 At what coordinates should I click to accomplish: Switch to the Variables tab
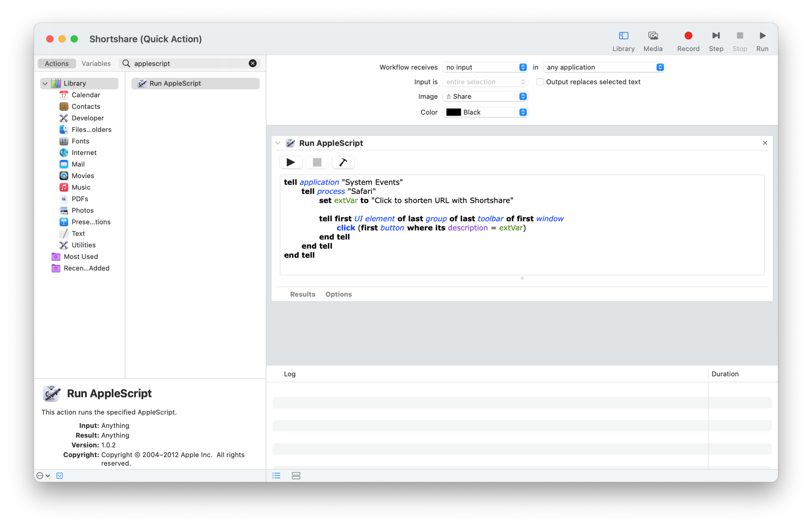coord(96,64)
